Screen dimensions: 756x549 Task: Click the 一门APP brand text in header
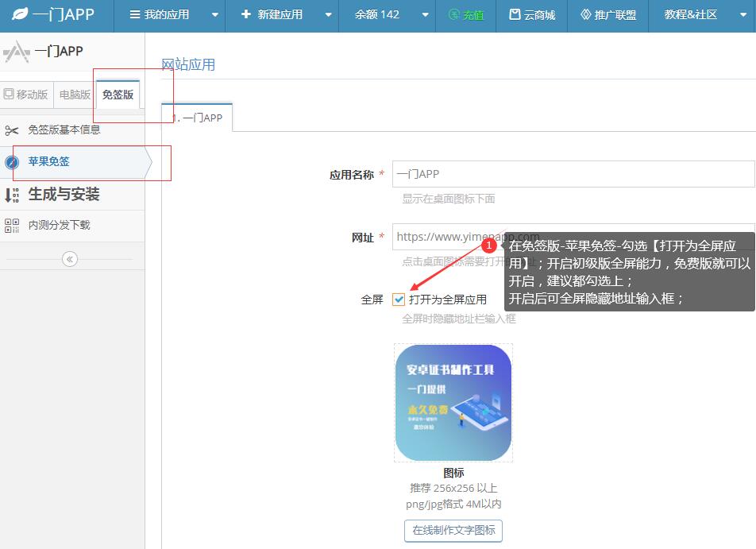click(64, 14)
